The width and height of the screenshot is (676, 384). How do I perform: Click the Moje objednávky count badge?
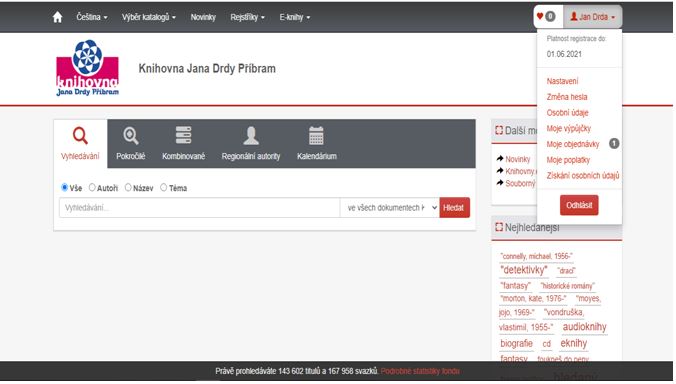tap(614, 144)
